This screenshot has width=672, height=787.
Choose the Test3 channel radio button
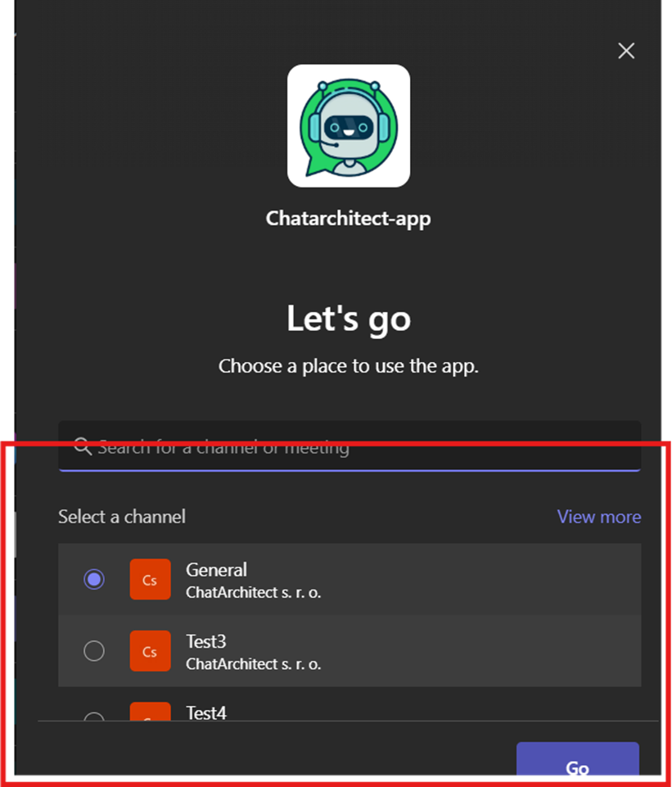pos(94,651)
